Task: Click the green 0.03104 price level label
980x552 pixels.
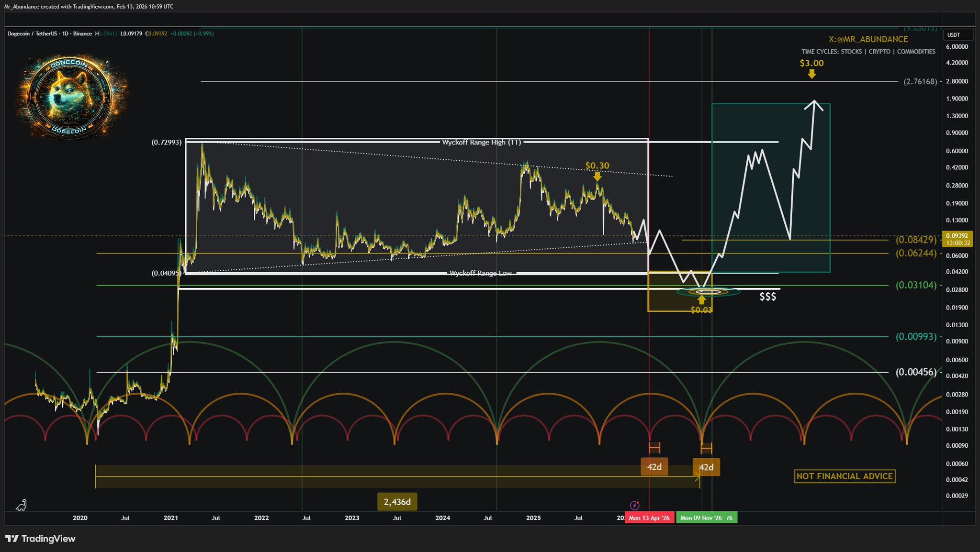Action: click(916, 285)
